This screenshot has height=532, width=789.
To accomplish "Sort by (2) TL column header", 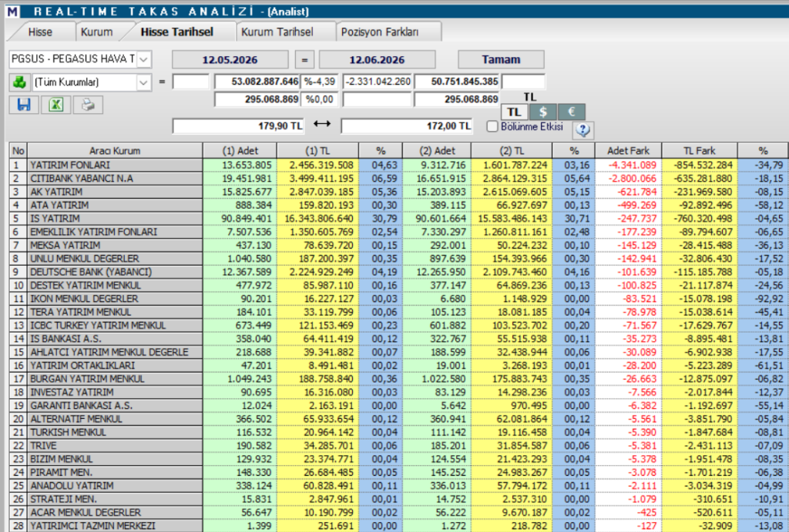I will click(x=512, y=150).
